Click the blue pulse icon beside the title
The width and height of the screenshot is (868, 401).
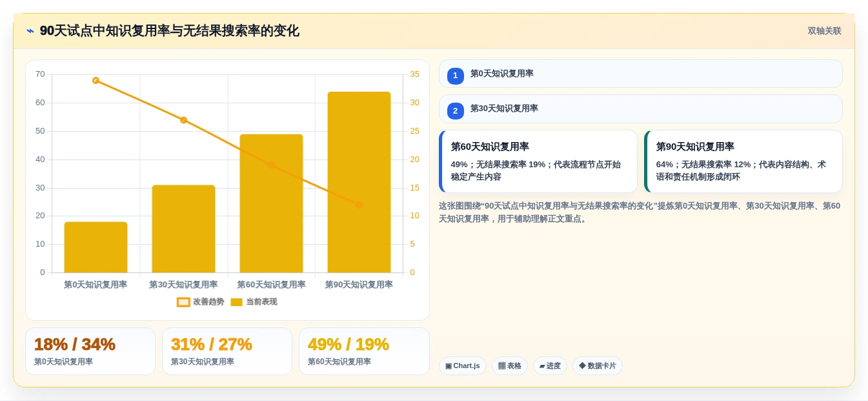pyautogui.click(x=30, y=31)
